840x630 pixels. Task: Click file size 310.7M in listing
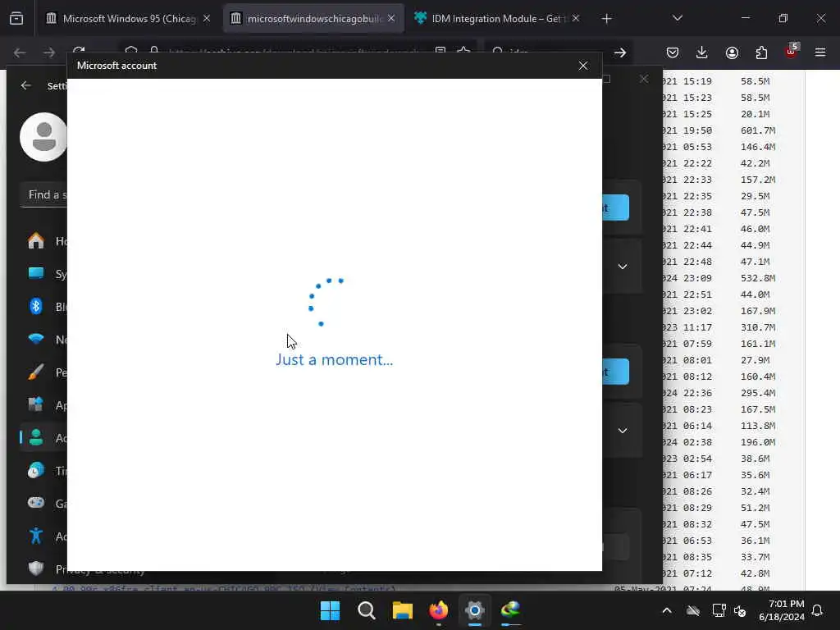pyautogui.click(x=758, y=327)
